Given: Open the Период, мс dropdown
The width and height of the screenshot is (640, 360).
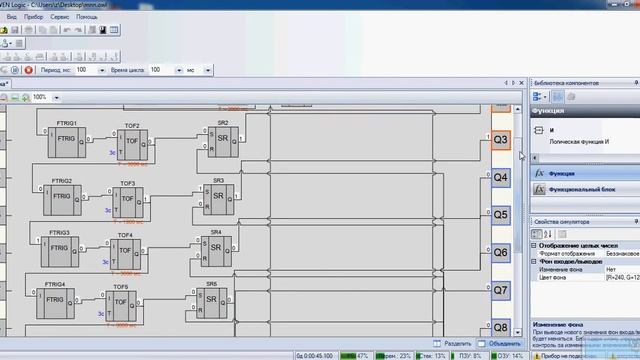Looking at the screenshot, I should pyautogui.click(x=102, y=70).
